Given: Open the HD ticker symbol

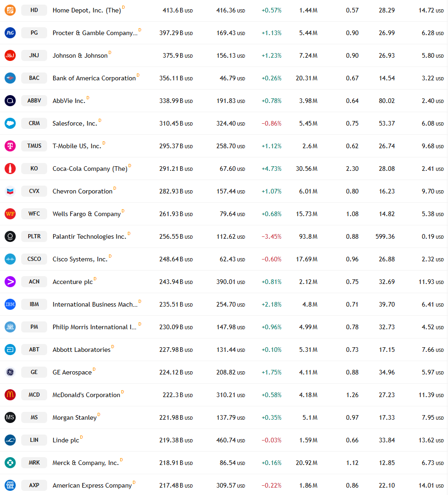Looking at the screenshot, I should click(x=34, y=10).
